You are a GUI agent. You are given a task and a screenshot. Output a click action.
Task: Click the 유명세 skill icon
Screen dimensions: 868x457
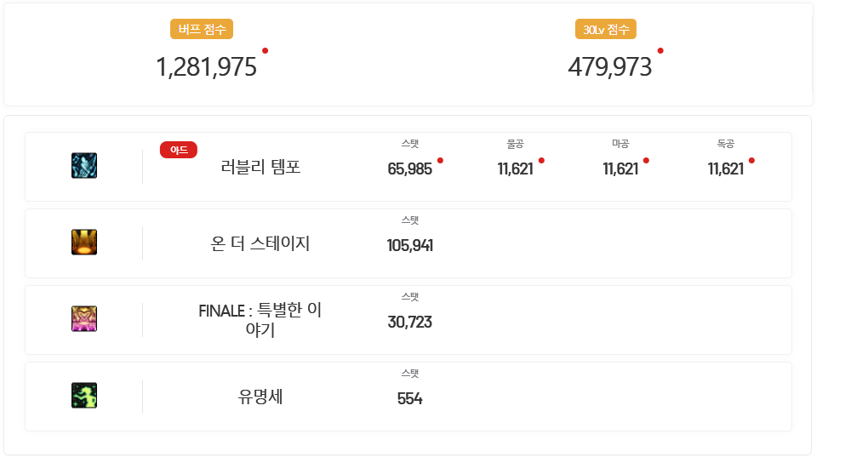(84, 395)
